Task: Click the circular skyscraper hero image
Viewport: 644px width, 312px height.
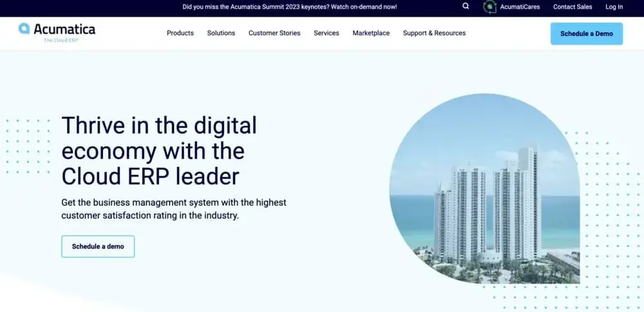Action: [x=485, y=188]
